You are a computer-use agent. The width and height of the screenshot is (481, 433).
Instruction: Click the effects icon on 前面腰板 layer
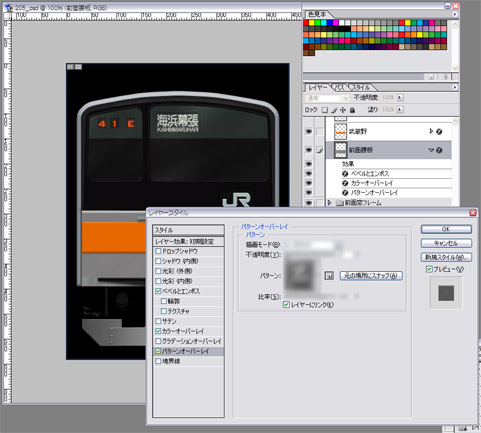[x=439, y=150]
